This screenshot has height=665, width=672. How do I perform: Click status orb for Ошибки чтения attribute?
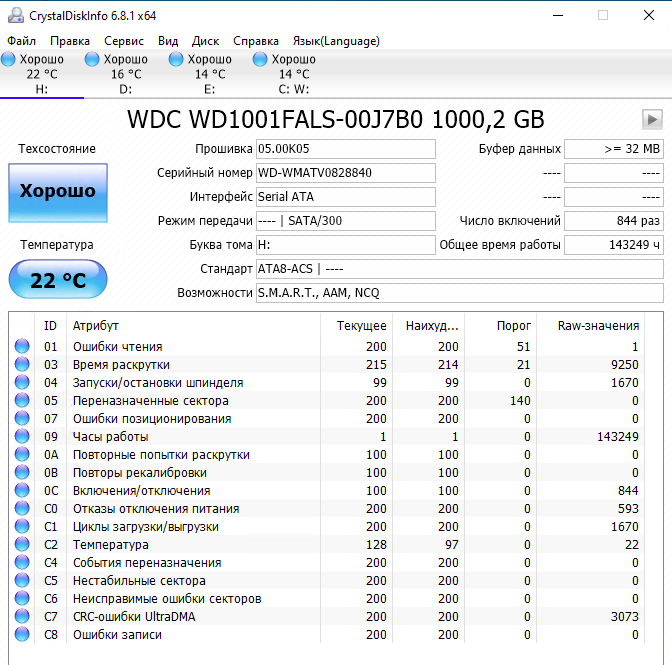pyautogui.click(x=22, y=347)
